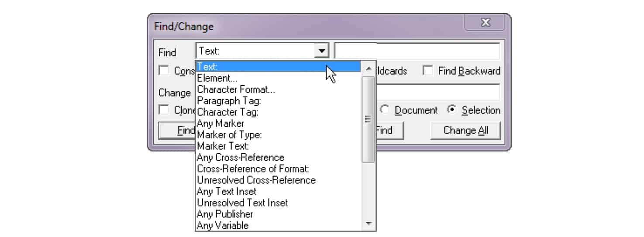Viewport: 644px width, 237px height.
Task: Click the scroll down arrow in dropdown list
Action: [x=369, y=224]
